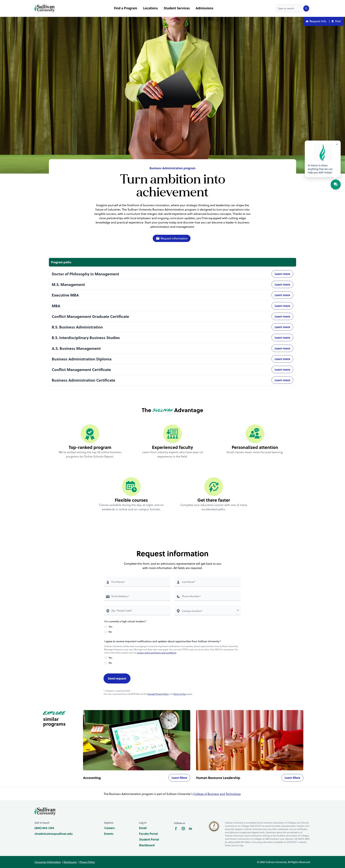Open Locations menu
The width and height of the screenshot is (345, 868).
coord(150,8)
